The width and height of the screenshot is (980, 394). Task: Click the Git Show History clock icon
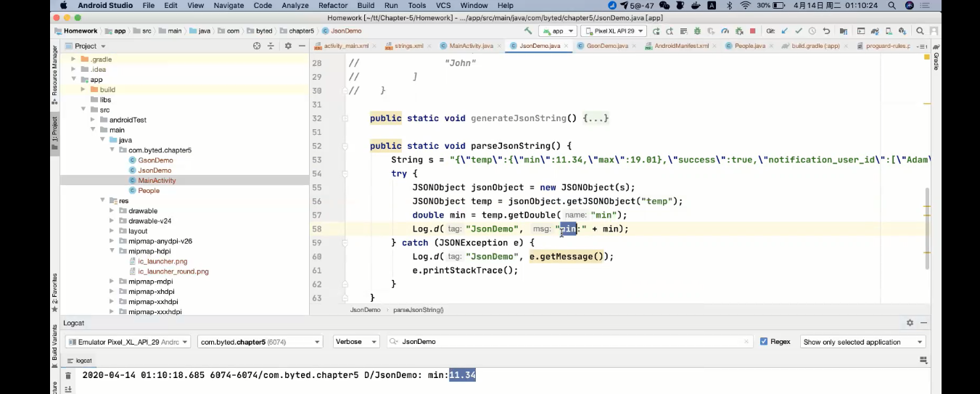point(812,31)
